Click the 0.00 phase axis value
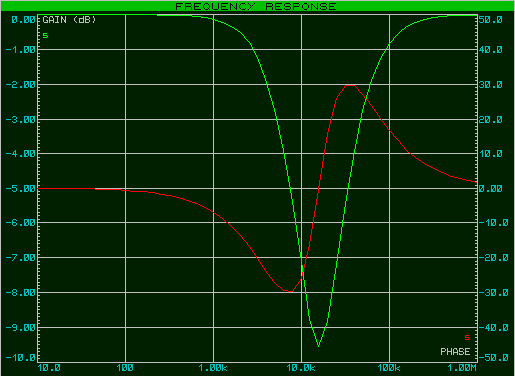This screenshot has width=515, height=376. (491, 189)
